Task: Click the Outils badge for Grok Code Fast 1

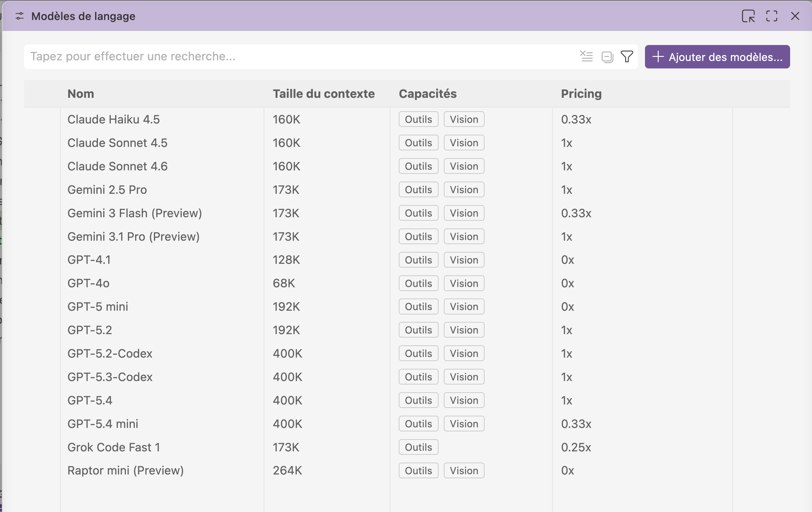Action: 419,447
